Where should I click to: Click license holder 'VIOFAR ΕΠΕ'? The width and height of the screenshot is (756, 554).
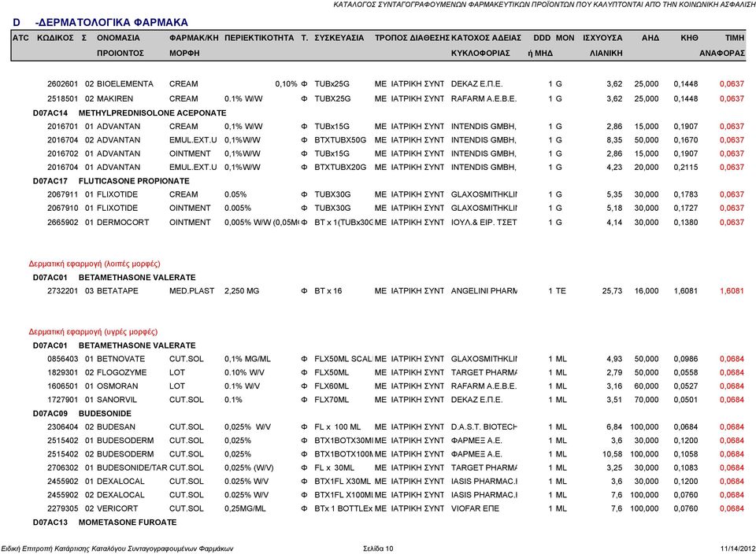point(475,508)
